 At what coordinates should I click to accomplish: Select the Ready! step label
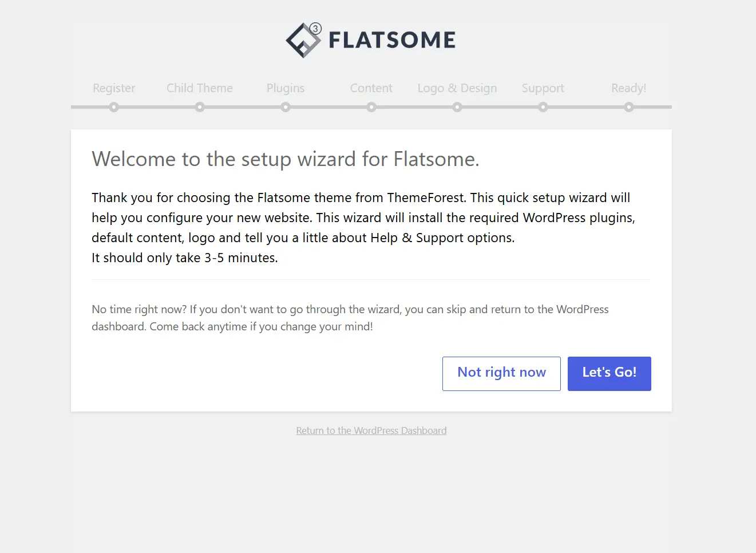tap(629, 88)
